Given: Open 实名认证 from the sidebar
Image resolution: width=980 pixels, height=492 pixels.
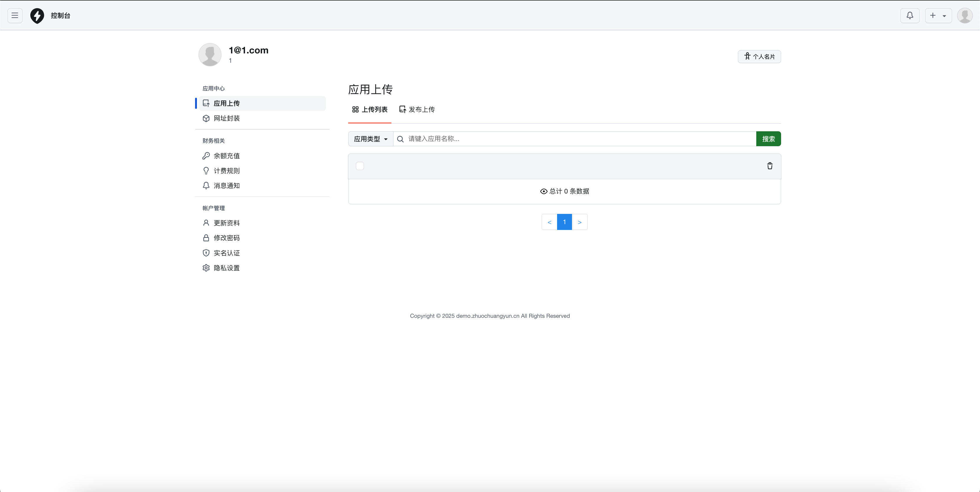Looking at the screenshot, I should tap(226, 253).
